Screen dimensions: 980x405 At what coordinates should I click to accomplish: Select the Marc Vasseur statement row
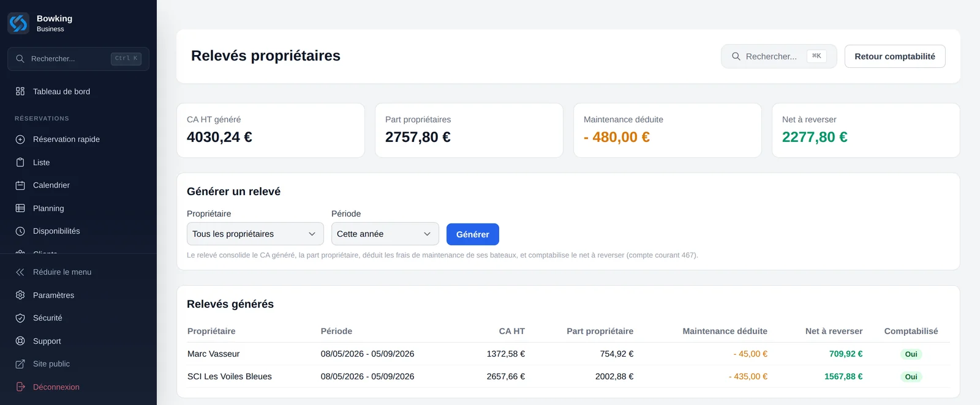point(568,354)
